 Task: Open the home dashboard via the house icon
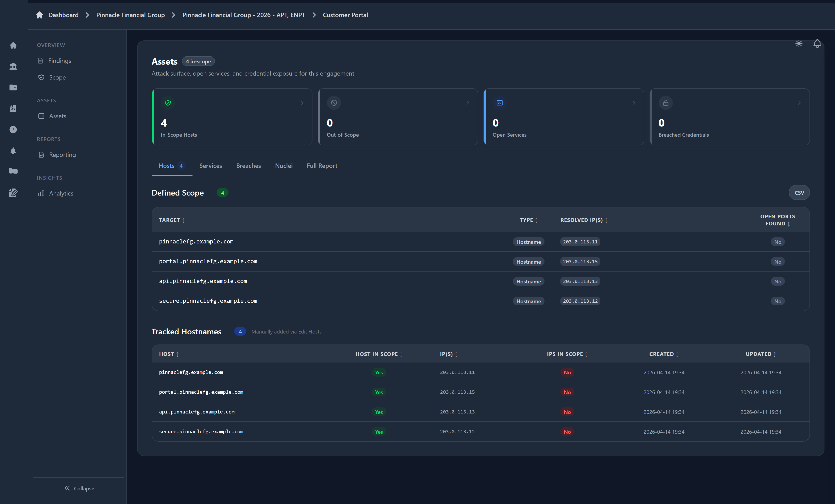[13, 45]
